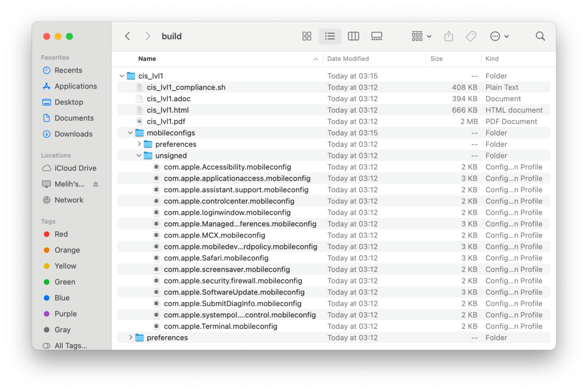The width and height of the screenshot is (588, 392).
Task: Switch to gallery view
Action: 376,36
